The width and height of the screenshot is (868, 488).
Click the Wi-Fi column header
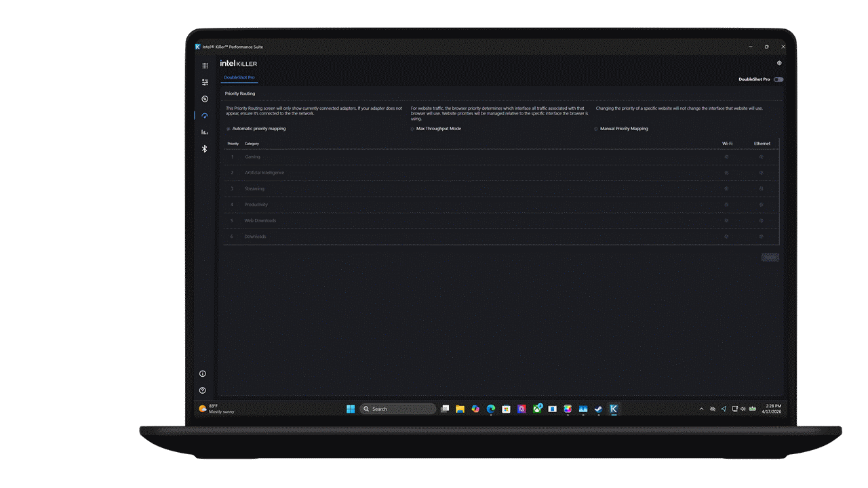pos(727,144)
